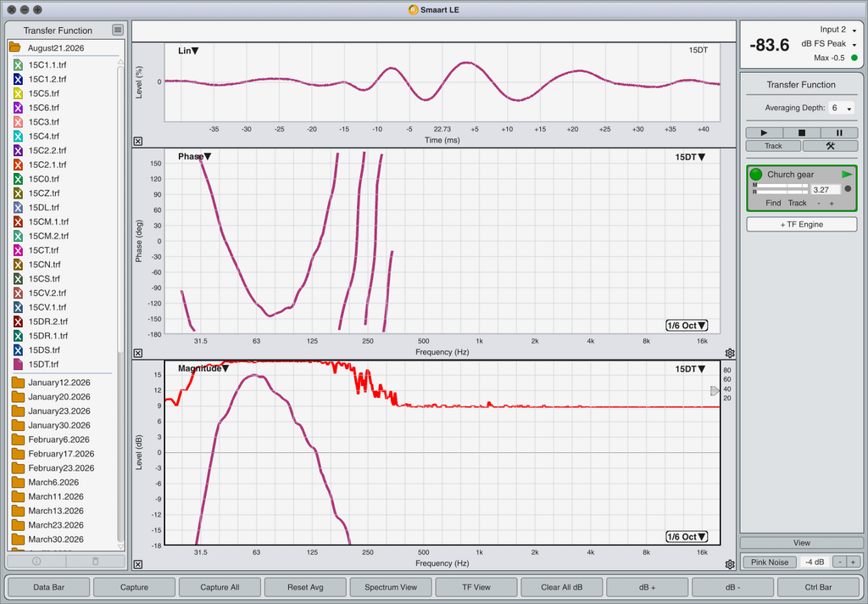This screenshot has width=868, height=604.
Task: Click the 15C5.trf yellow trace icon
Action: (x=18, y=93)
